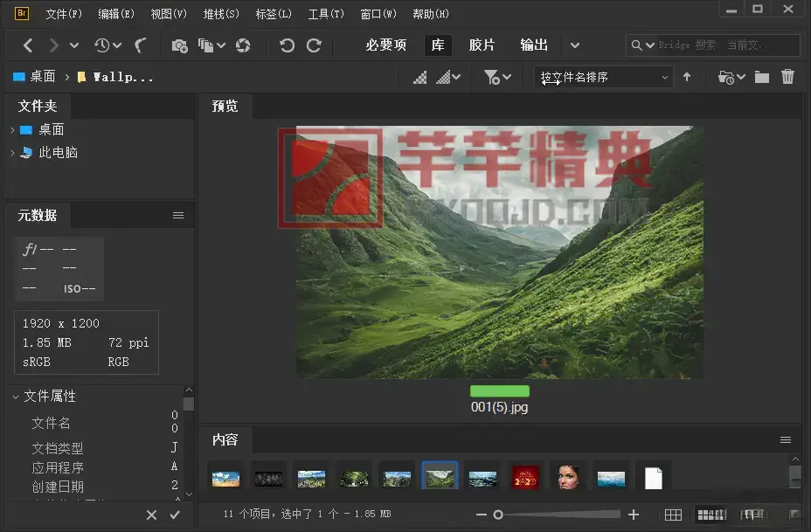Delete the selected item with trash icon
The height and width of the screenshot is (532, 811).
point(787,77)
